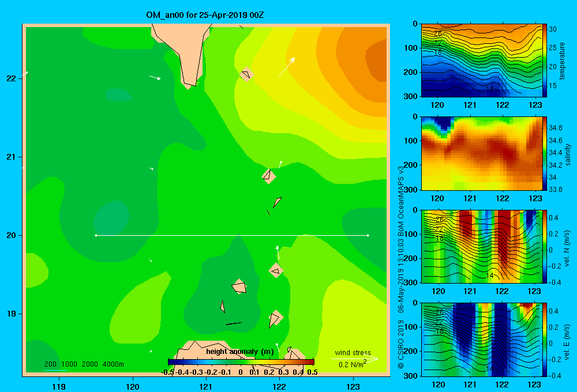Click longitude label 123 on main map axis
This screenshot has width=577, height=392.
pyautogui.click(x=353, y=386)
